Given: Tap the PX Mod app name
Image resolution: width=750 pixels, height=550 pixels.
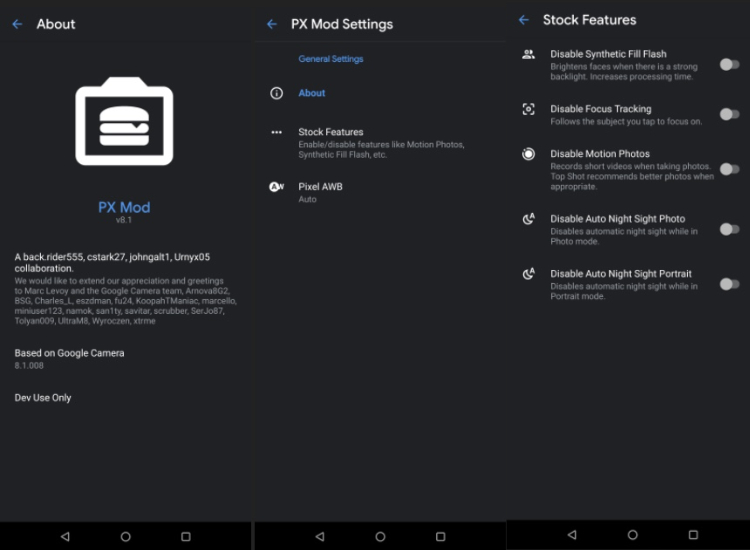Looking at the screenshot, I should 124,207.
